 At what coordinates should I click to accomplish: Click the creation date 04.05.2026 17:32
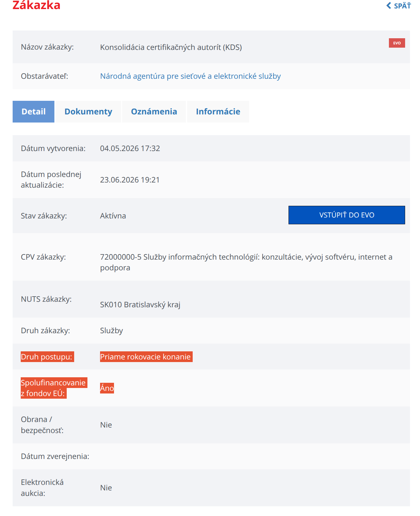[x=130, y=148]
